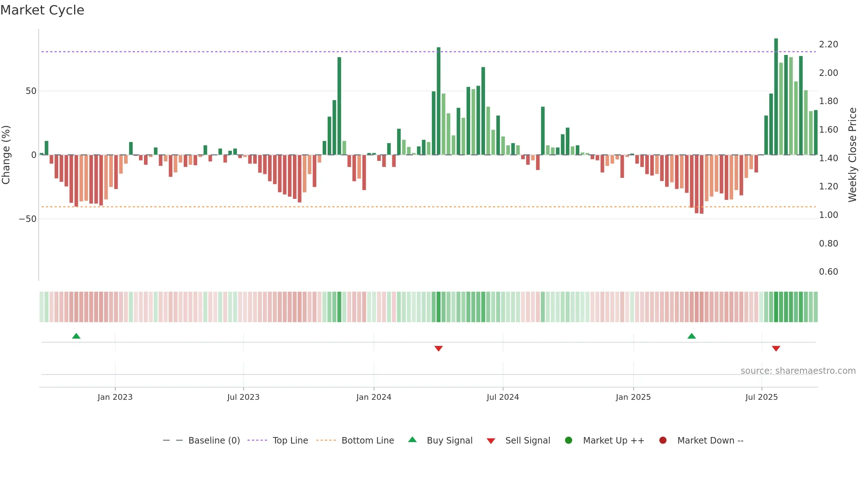This screenshot has height=488, width=868.
Task: Click the red Sell Signal legend triangle icon
Action: (x=491, y=441)
